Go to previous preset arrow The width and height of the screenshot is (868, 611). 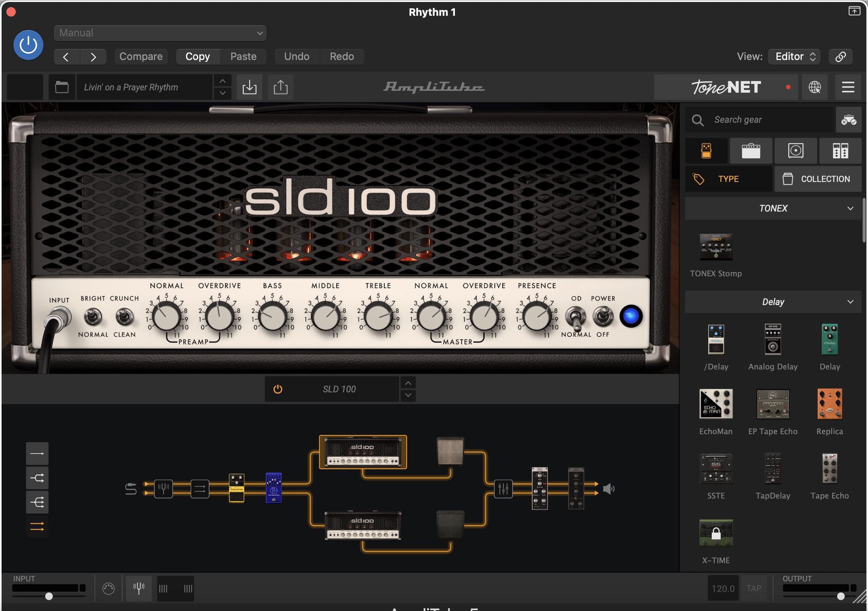click(x=66, y=57)
